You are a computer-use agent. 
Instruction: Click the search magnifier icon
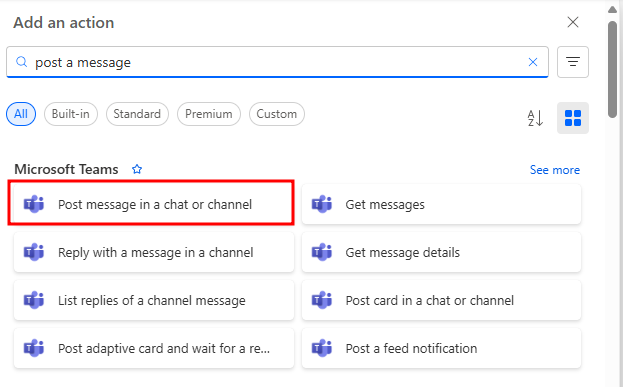[21, 62]
